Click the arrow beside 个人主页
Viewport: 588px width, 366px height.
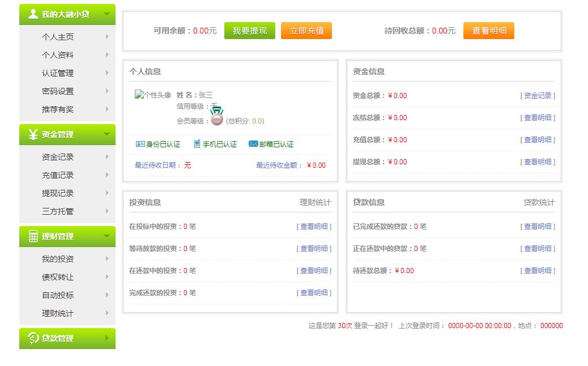click(x=107, y=36)
